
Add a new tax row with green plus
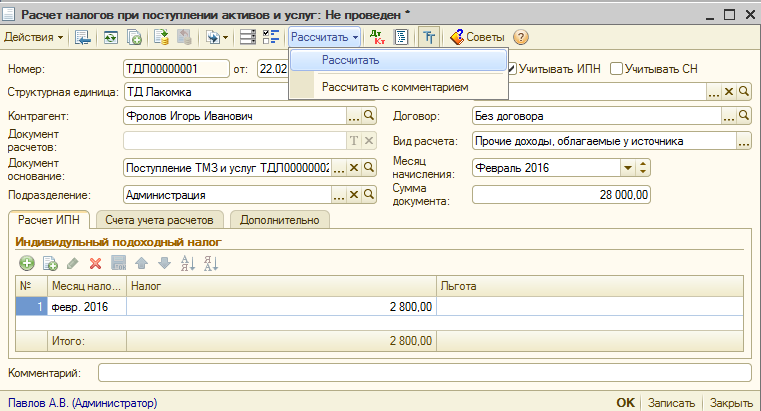[27, 263]
